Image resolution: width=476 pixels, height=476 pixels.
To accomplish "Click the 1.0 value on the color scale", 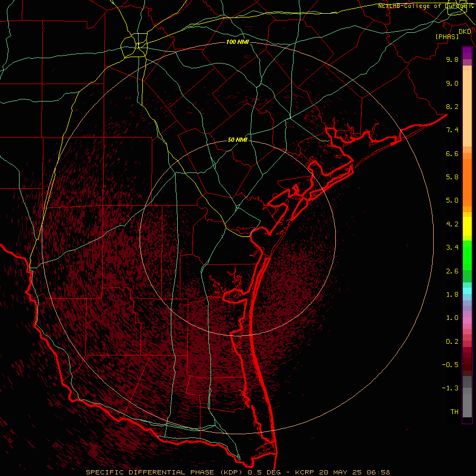I will click(x=452, y=318).
